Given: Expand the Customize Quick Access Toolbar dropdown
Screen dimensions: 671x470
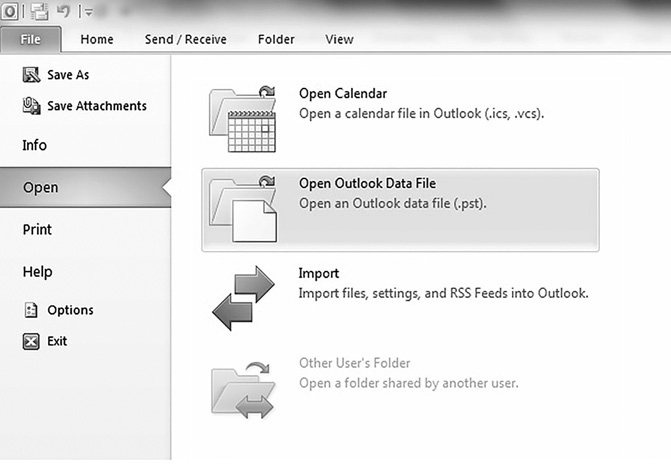Looking at the screenshot, I should [x=88, y=12].
